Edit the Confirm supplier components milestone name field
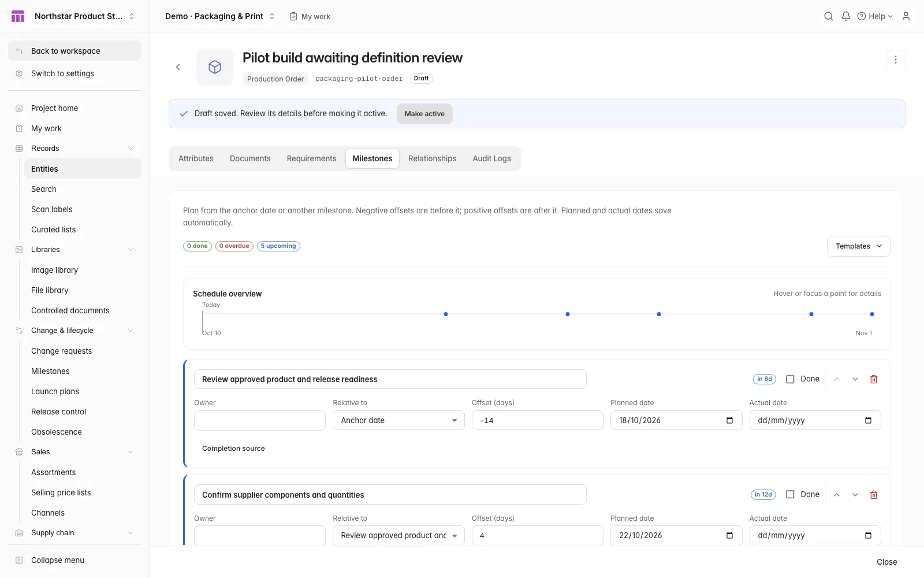Viewport: 924px width, 578px height. point(390,495)
